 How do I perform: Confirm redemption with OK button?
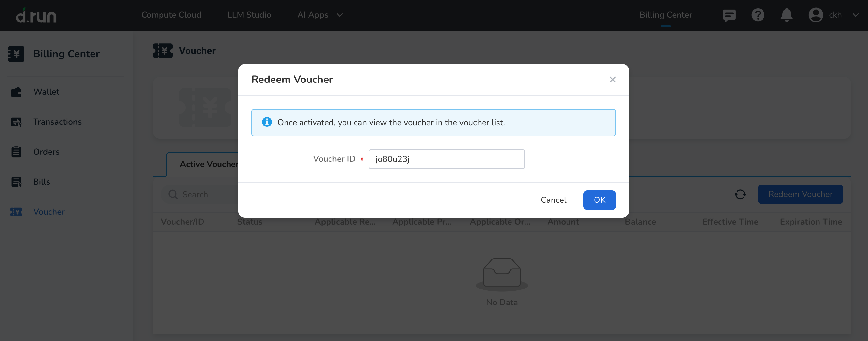(x=599, y=200)
